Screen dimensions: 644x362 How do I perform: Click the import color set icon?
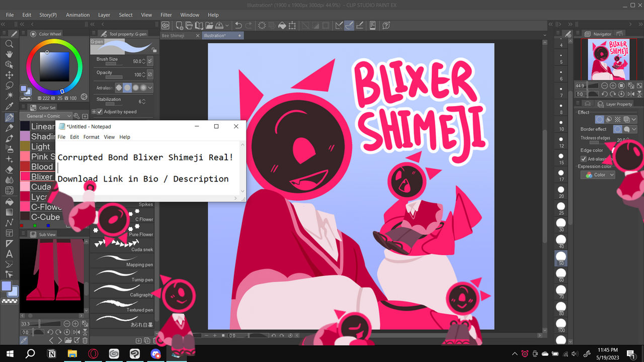[86, 116]
